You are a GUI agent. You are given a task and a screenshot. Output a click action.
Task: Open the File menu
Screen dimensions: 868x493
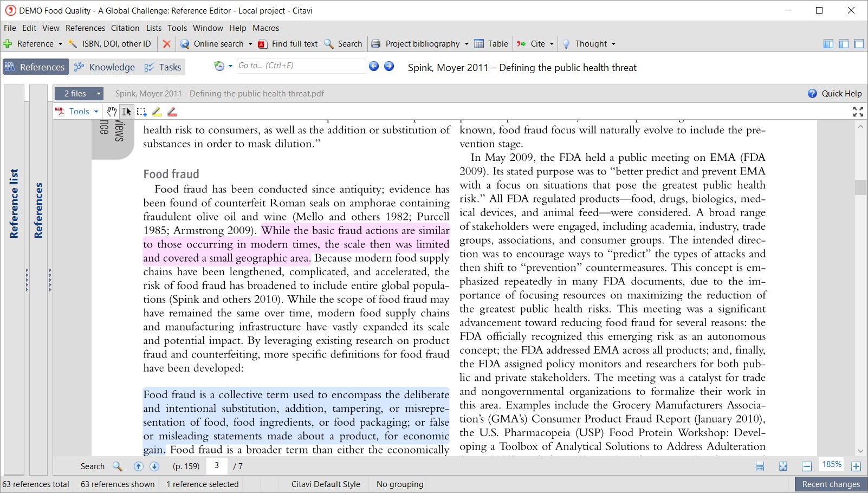point(10,28)
